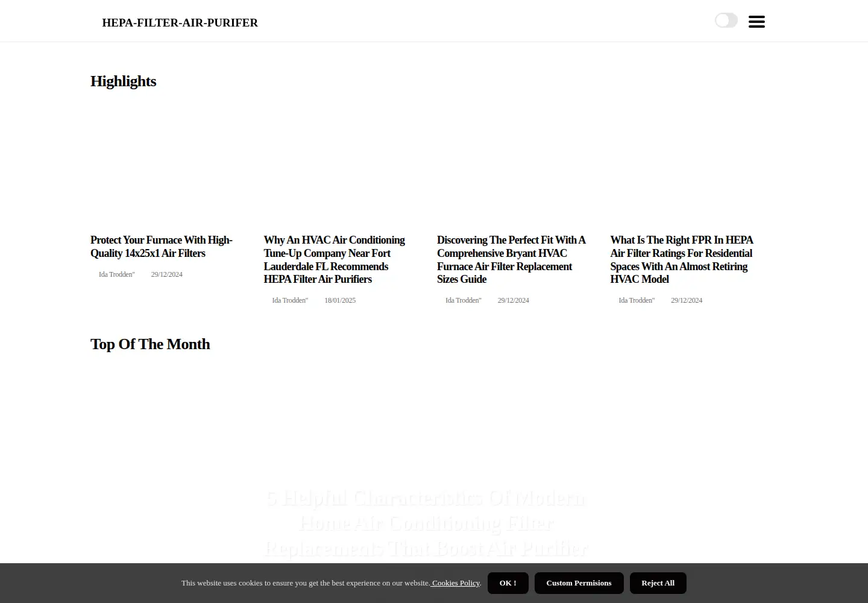Click the Reject All cookies button
The width and height of the screenshot is (868, 603).
pos(658,583)
